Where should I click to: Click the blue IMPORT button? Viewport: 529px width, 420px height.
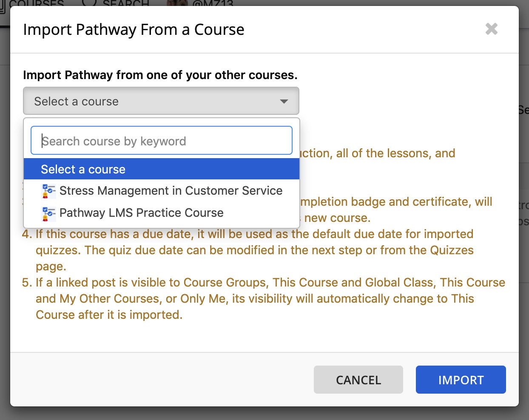[461, 380]
